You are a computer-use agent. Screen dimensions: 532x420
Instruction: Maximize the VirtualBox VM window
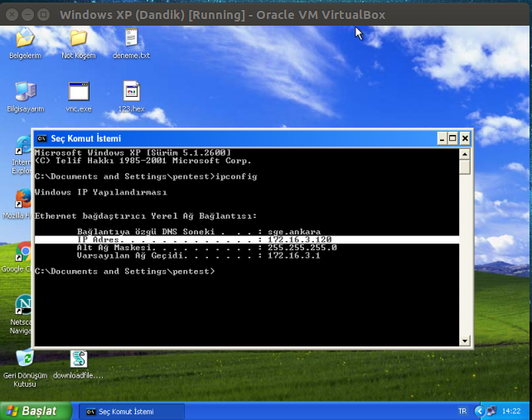click(43, 15)
